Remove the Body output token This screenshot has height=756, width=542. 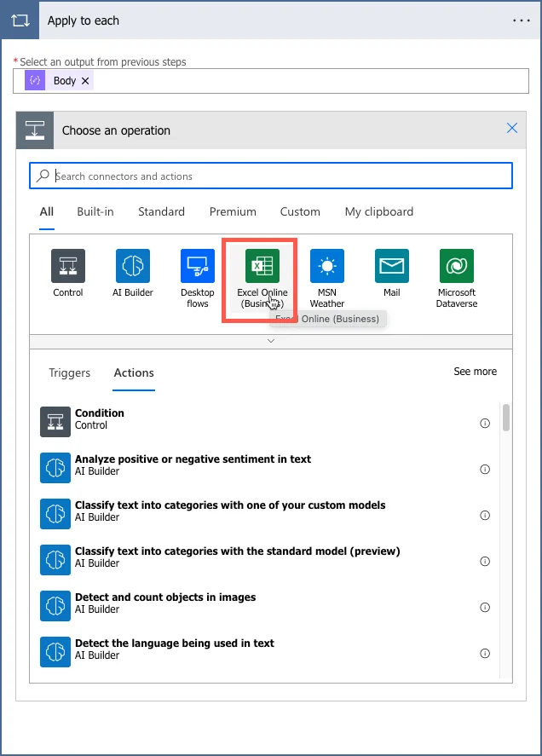pos(85,80)
